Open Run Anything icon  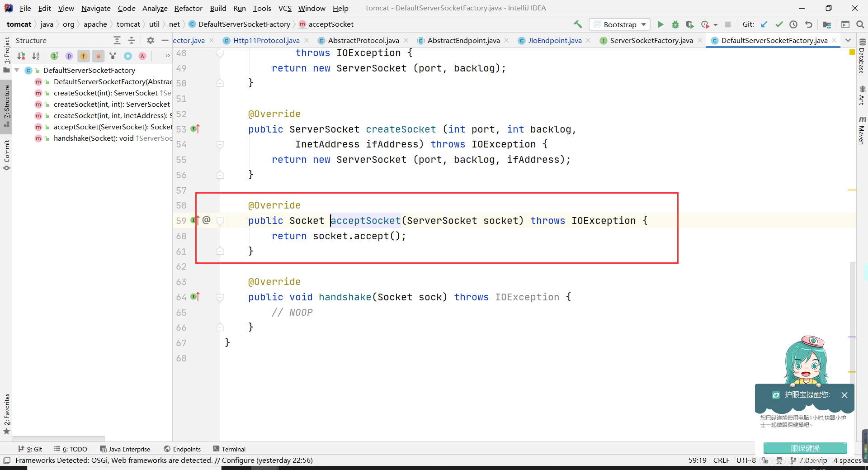845,24
